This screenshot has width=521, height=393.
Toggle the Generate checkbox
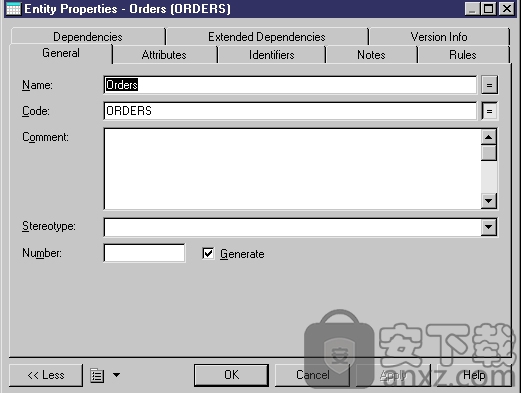(208, 253)
